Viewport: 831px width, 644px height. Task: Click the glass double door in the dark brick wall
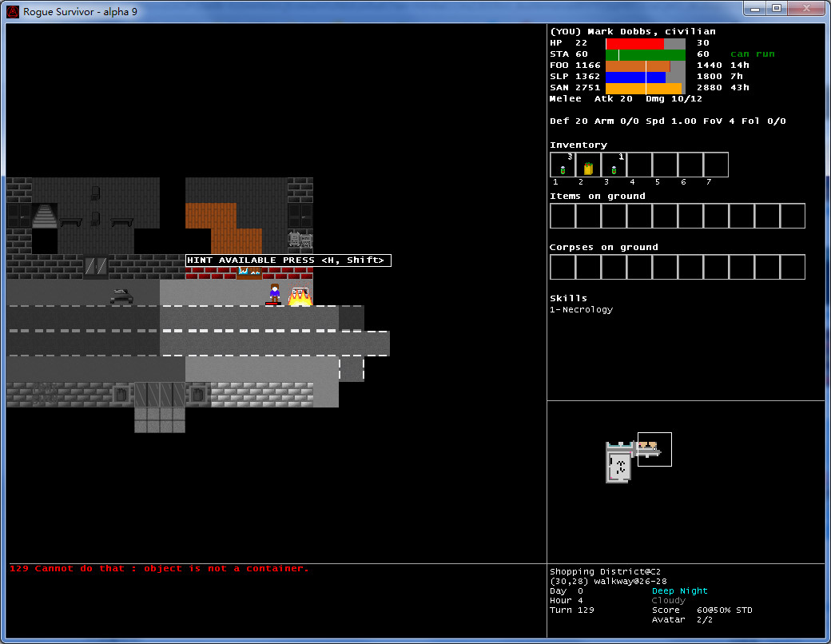pos(96,267)
